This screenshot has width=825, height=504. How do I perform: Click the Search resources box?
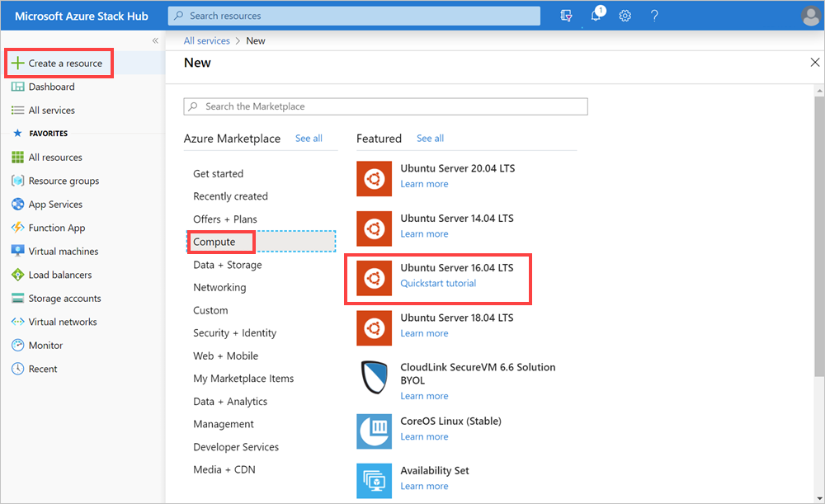point(355,16)
